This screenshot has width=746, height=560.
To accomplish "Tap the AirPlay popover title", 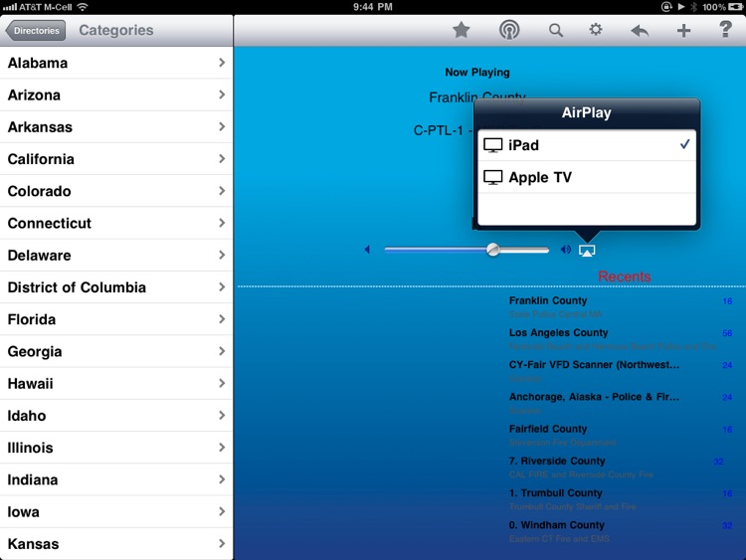I will (586, 112).
